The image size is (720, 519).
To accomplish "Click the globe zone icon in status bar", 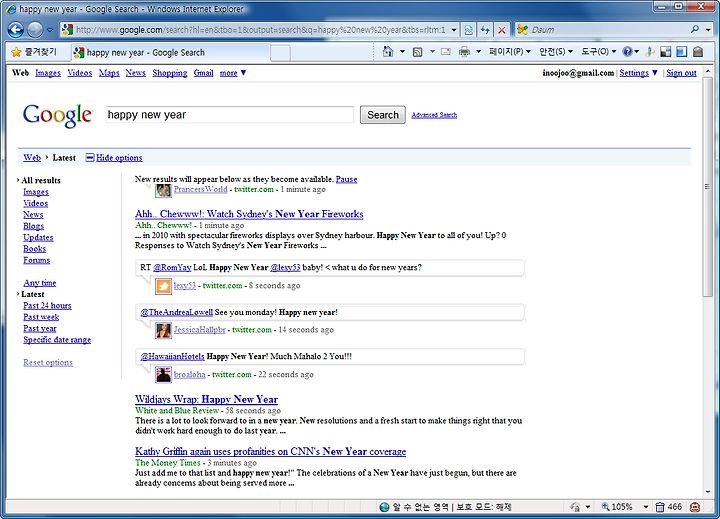I will pyautogui.click(x=384, y=507).
